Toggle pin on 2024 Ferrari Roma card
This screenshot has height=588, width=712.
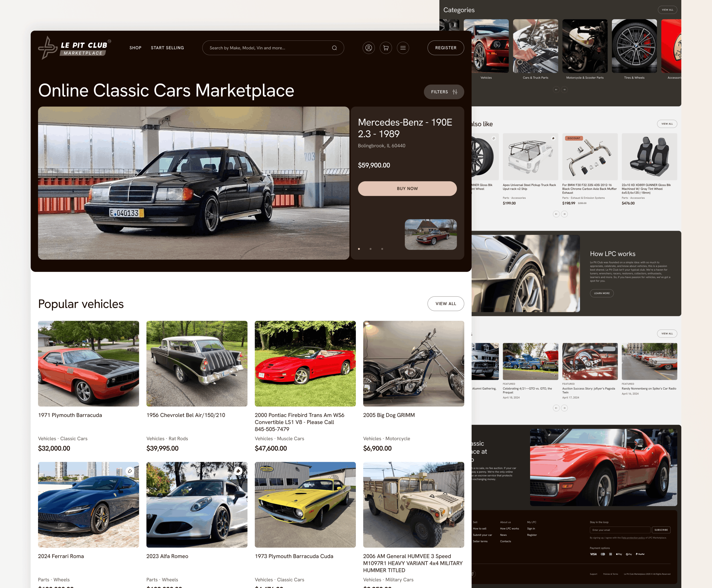pos(130,471)
